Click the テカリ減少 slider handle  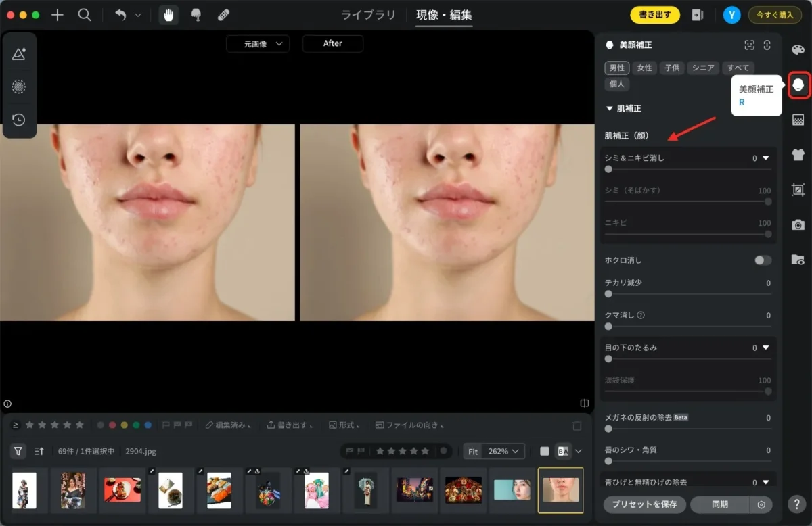pyautogui.click(x=608, y=294)
